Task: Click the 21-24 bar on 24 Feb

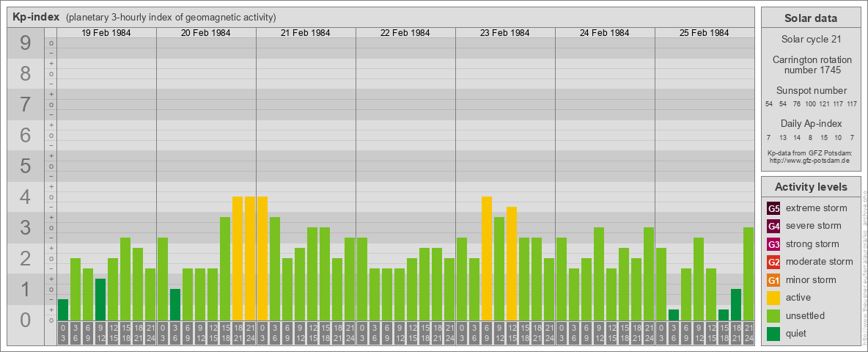Action: (x=648, y=274)
